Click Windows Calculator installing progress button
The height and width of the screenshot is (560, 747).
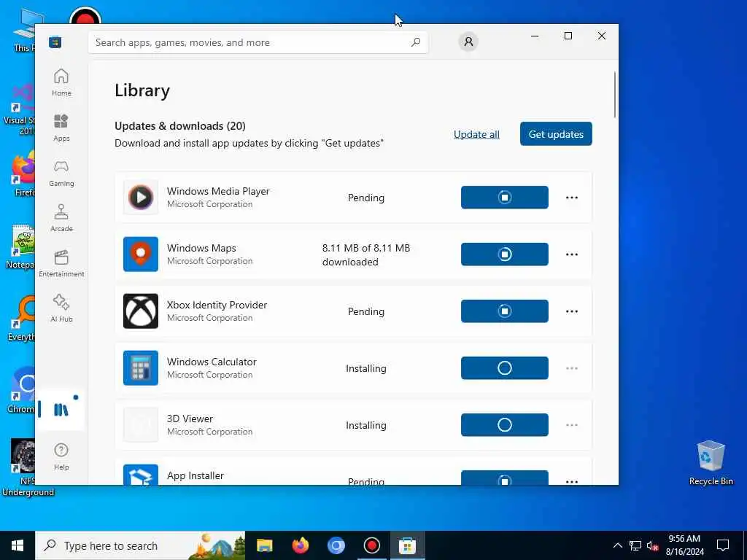pyautogui.click(x=505, y=367)
